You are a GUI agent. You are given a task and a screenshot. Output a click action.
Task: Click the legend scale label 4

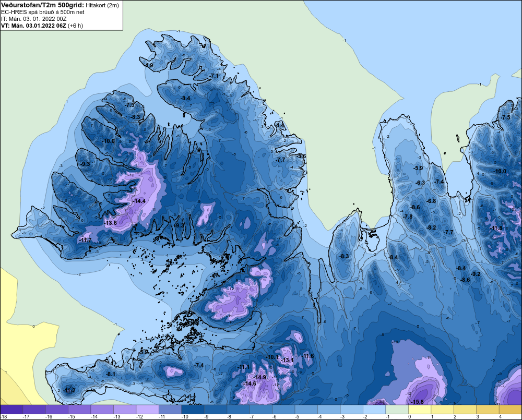coord(500,417)
